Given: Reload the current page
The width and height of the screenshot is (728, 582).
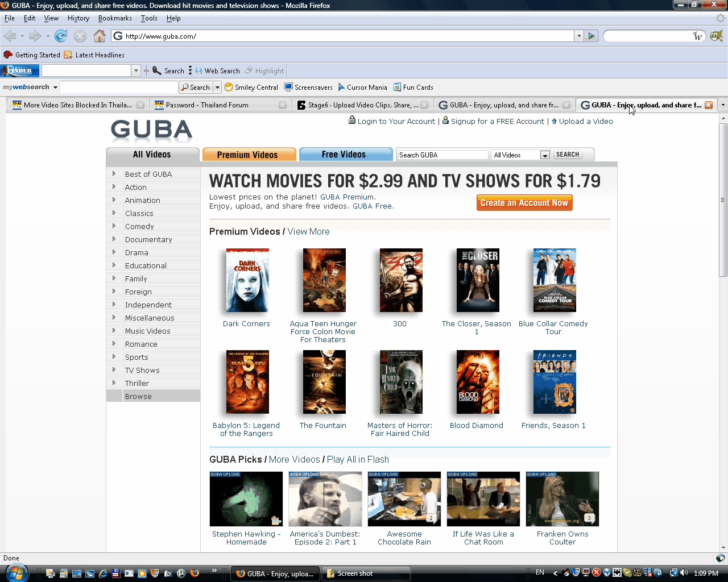Looking at the screenshot, I should pyautogui.click(x=61, y=36).
